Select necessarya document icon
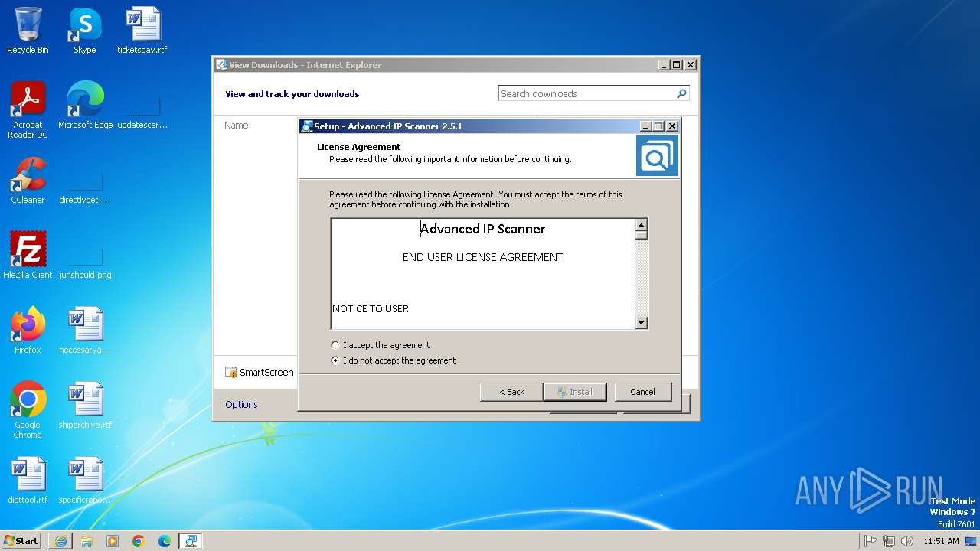The width and height of the screenshot is (980, 551). tap(85, 331)
